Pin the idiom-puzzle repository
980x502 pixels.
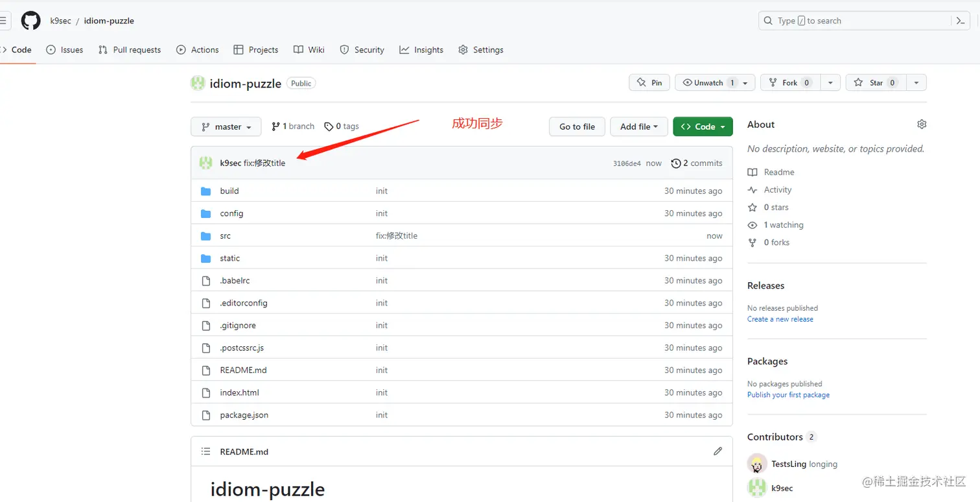pyautogui.click(x=649, y=82)
